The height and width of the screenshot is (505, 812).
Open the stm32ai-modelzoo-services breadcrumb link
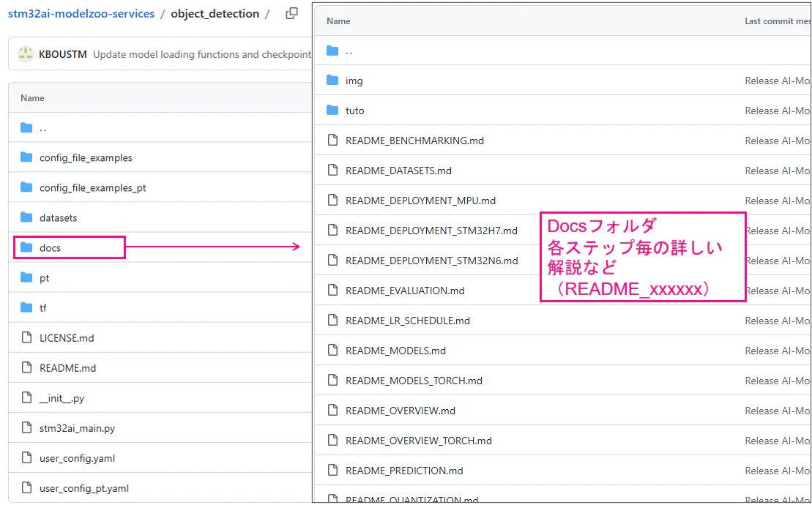[81, 13]
